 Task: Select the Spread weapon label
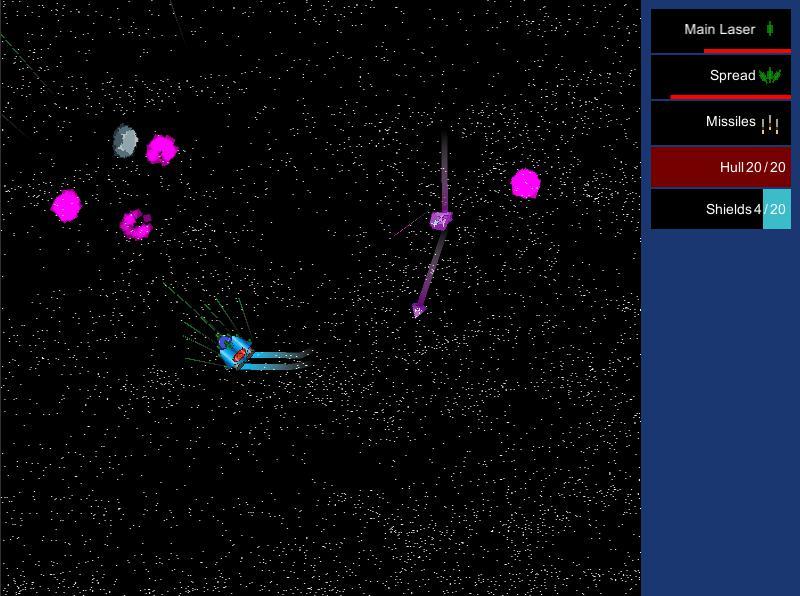[x=732, y=76]
